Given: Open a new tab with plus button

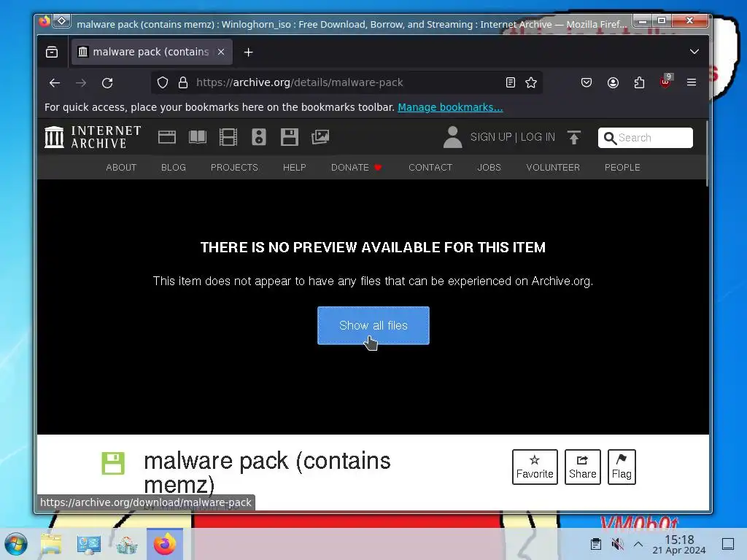Looking at the screenshot, I should pyautogui.click(x=248, y=52).
